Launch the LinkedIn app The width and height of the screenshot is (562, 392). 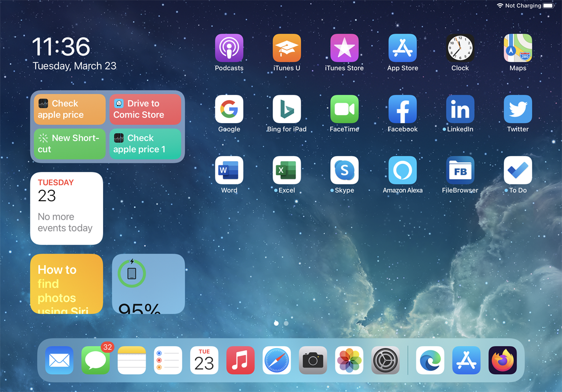tap(460, 109)
